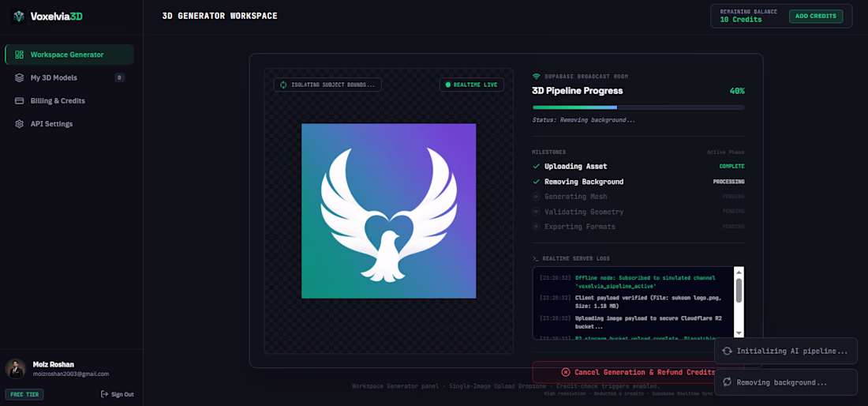Screen dimensions: 868x406
Task: Click the server logs scrollbar thumb
Action: pyautogui.click(x=739, y=290)
